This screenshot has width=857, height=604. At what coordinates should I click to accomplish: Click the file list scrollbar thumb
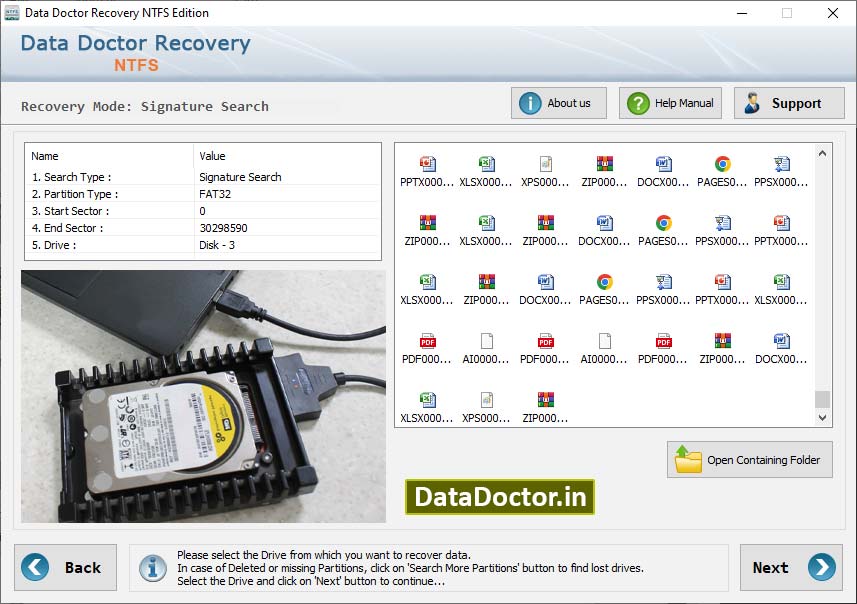(823, 399)
